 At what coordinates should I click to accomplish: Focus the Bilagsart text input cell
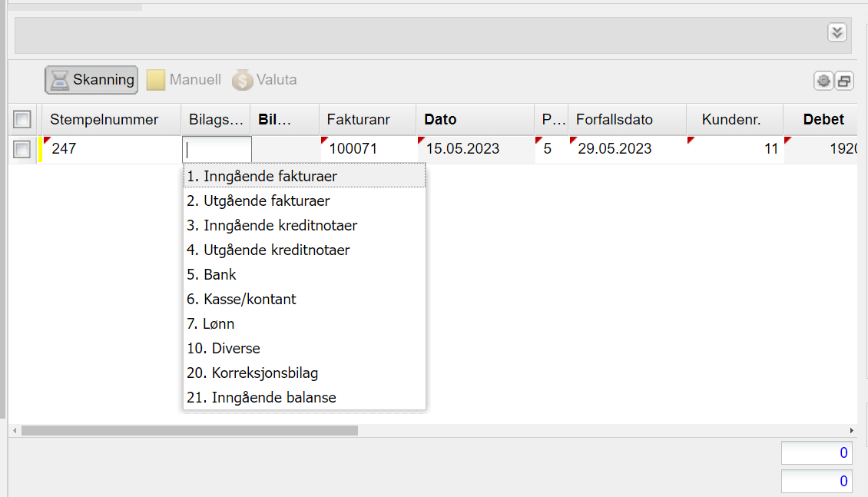pyautogui.click(x=217, y=149)
